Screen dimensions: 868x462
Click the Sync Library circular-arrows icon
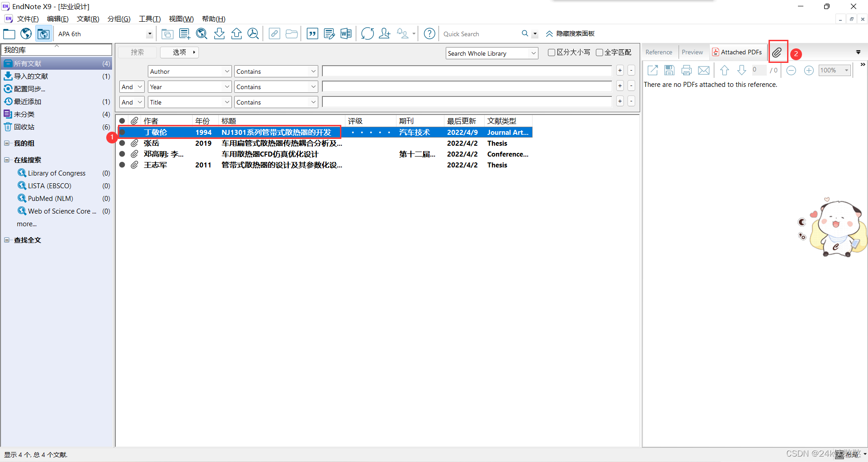coord(368,34)
